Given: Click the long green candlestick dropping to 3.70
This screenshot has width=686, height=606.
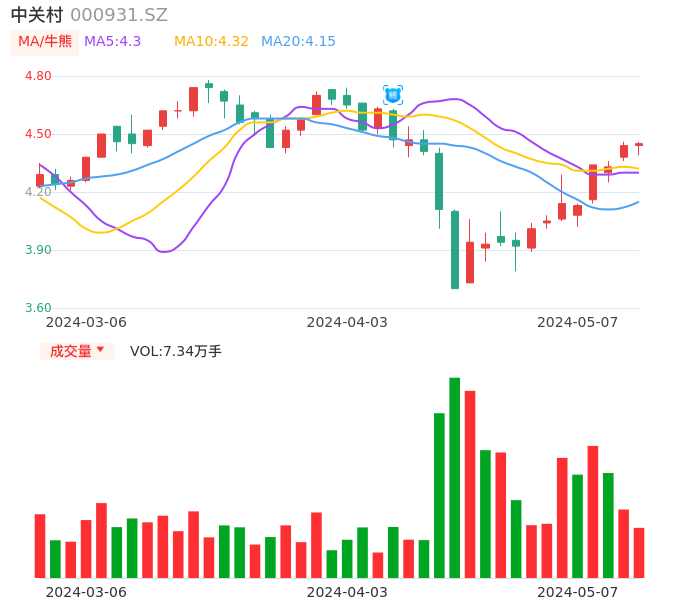Looking at the screenshot, I should point(455,250).
